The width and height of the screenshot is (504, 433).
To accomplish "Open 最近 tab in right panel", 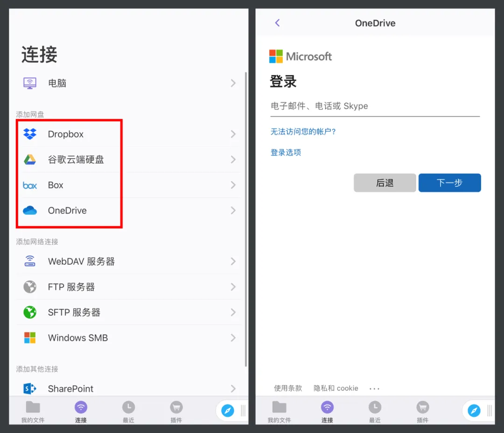I will [x=375, y=412].
